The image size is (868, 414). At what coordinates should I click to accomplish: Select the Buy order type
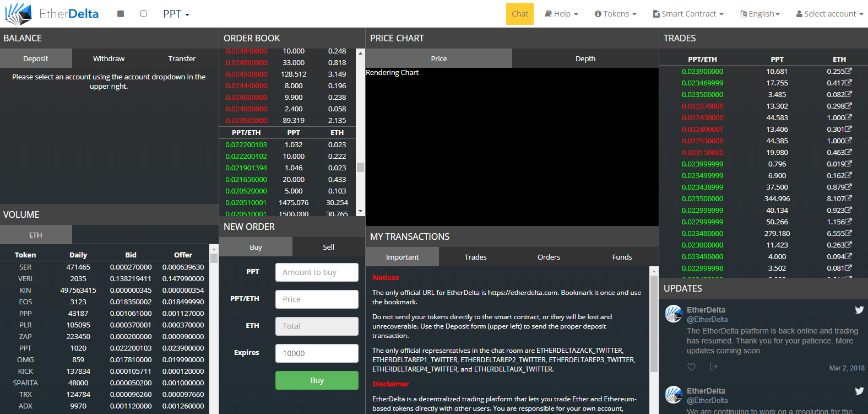click(x=256, y=247)
